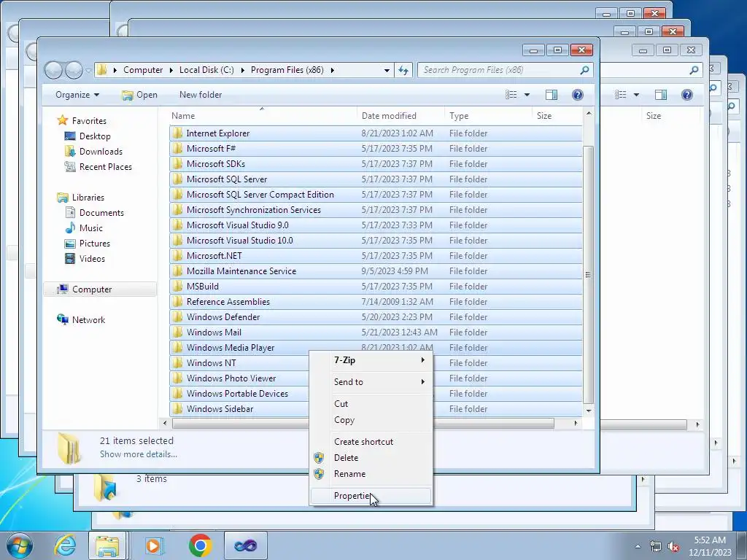Expand the arrow after Program Files (x86)
Image resolution: width=747 pixels, height=560 pixels.
point(332,71)
